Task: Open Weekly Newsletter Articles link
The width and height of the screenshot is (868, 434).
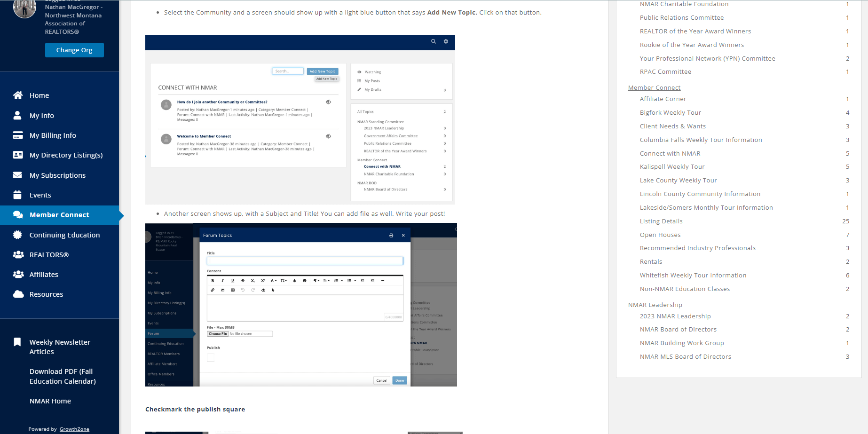Action: (x=60, y=347)
